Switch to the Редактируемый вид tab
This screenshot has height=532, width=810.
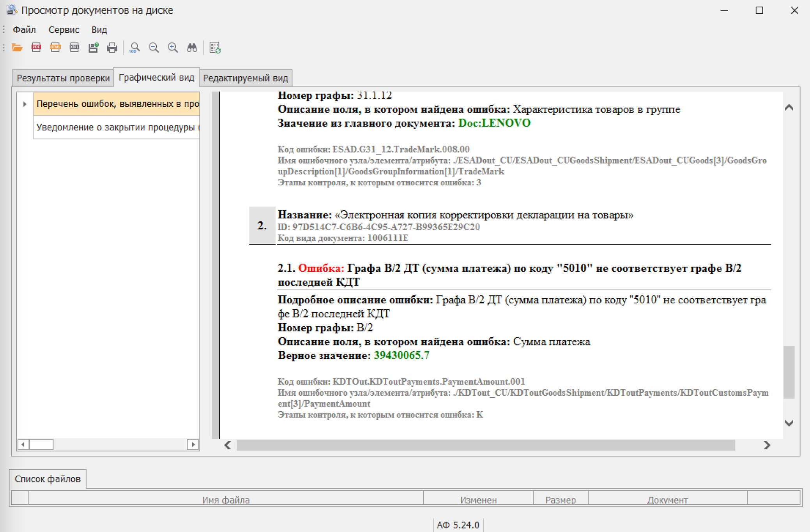(x=245, y=78)
